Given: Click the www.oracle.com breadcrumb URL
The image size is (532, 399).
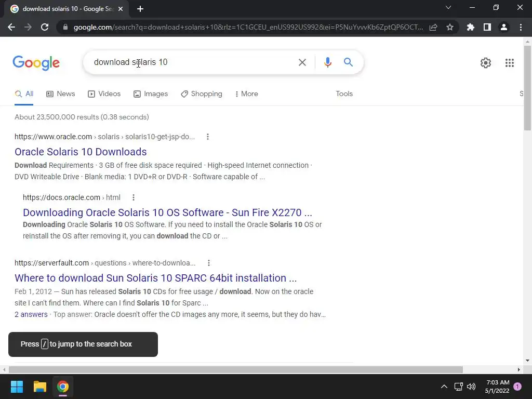Looking at the screenshot, I should coord(54,137).
